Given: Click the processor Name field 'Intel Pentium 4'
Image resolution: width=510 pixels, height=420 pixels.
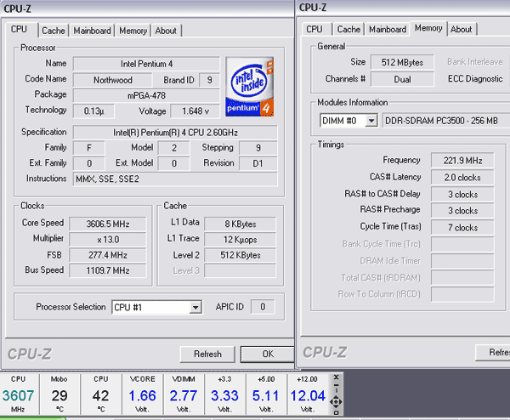Looking at the screenshot, I should pyautogui.click(x=147, y=64).
